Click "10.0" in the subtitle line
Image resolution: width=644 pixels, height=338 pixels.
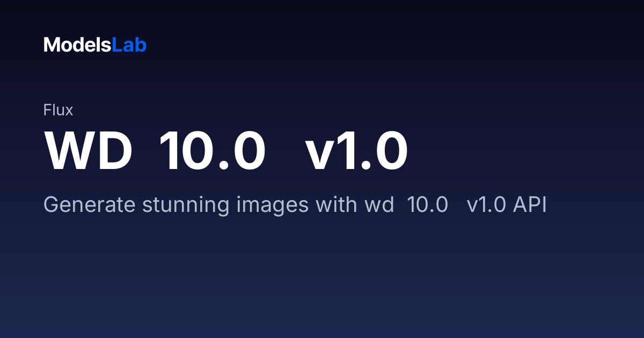click(427, 205)
